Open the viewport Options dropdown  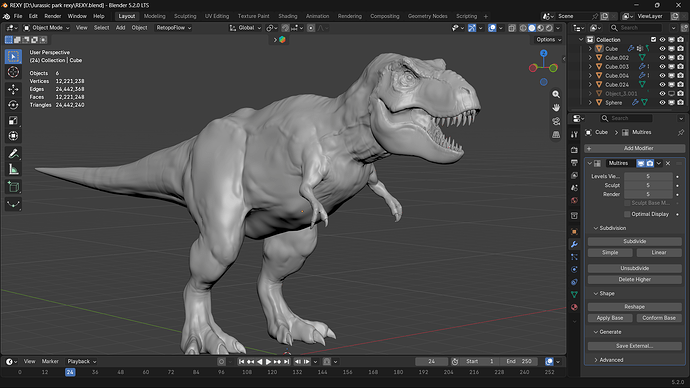tap(549, 40)
